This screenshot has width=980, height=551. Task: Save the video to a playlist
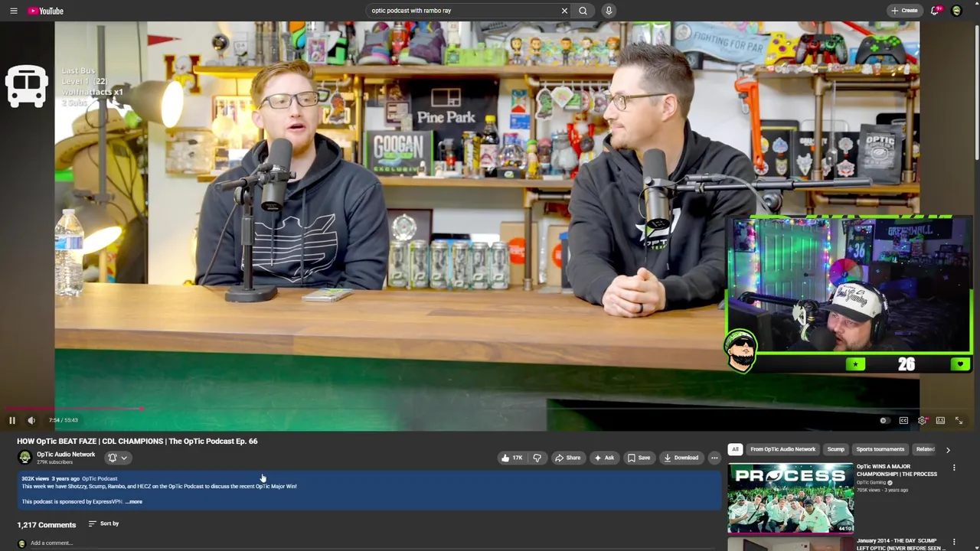(639, 458)
